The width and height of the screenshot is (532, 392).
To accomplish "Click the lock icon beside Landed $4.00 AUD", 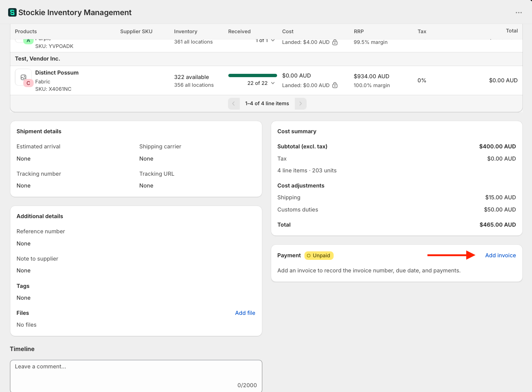I will point(335,42).
